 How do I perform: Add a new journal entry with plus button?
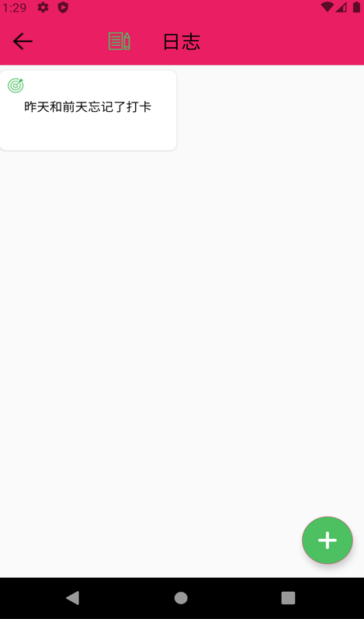point(328,540)
